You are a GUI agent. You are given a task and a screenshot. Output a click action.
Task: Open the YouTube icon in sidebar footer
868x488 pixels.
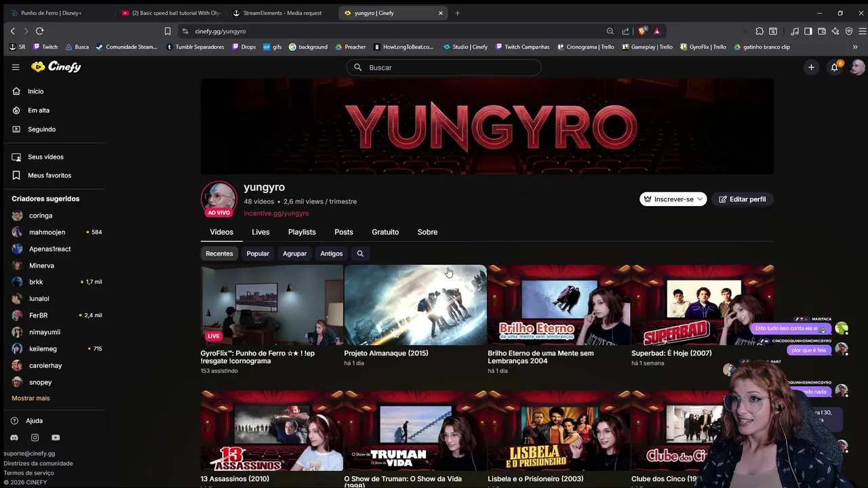coord(56,438)
